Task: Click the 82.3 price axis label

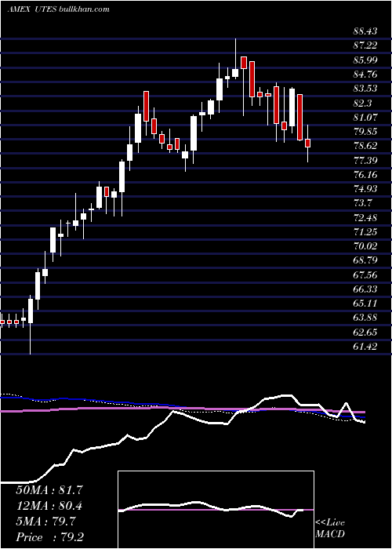Action: coord(362,103)
